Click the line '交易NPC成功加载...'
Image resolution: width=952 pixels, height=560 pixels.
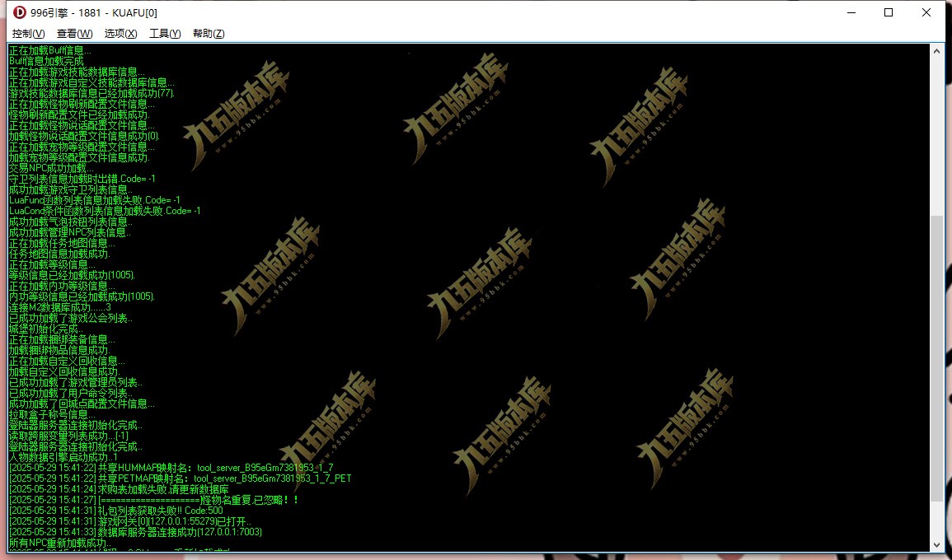[x=52, y=168]
